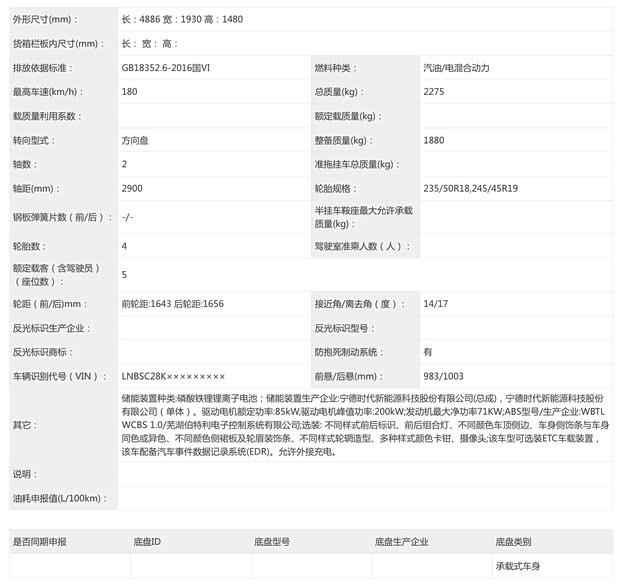Click the 接近角/离去角 value 14/17
This screenshot has width=620, height=588.
coord(437,303)
